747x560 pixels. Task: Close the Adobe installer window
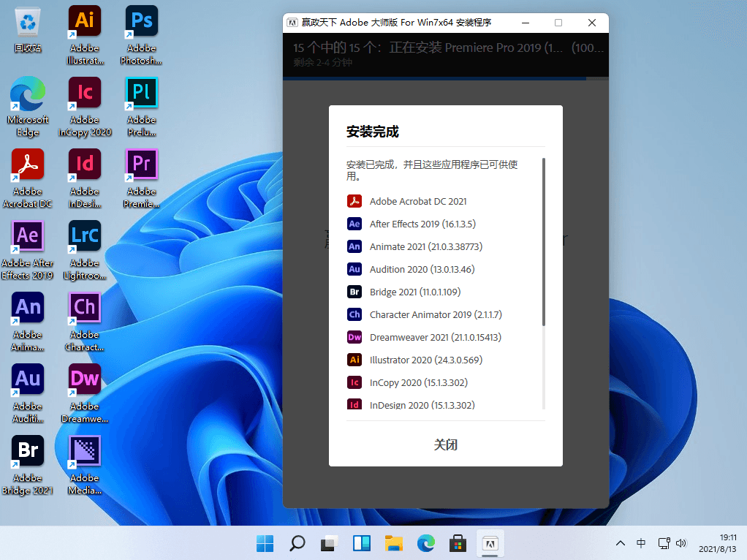coord(592,23)
